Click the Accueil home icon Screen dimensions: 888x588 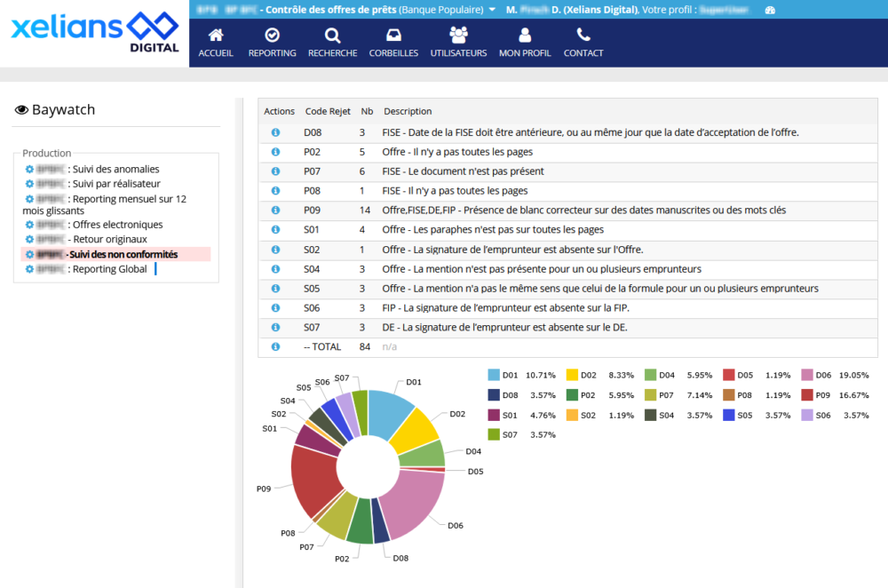(216, 36)
